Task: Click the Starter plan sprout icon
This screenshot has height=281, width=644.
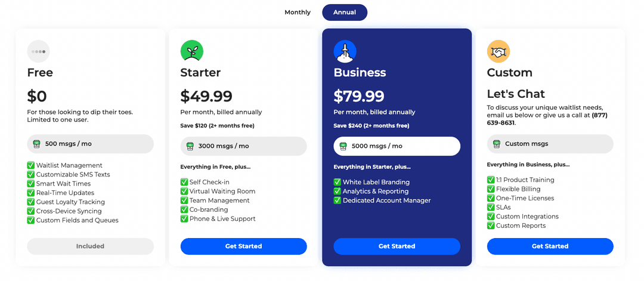Action: click(192, 51)
